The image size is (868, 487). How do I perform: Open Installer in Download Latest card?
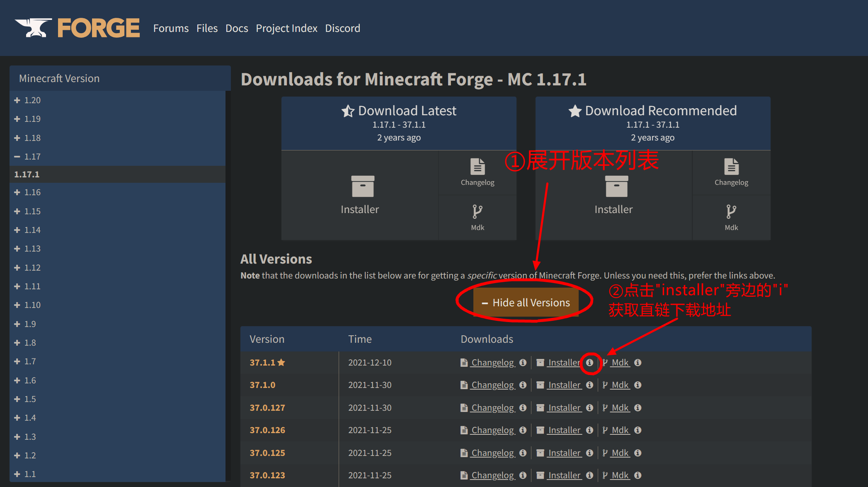point(360,195)
